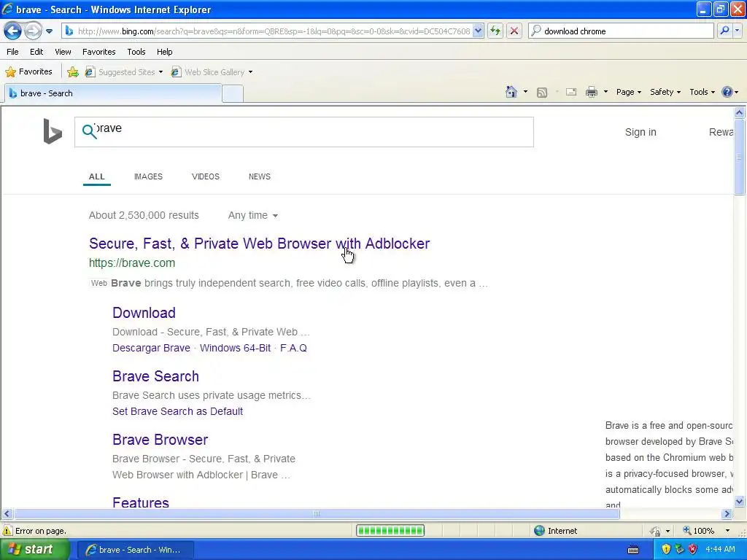The image size is (747, 560).
Task: Open Suggested Sites in the favorites bar
Action: click(x=124, y=72)
